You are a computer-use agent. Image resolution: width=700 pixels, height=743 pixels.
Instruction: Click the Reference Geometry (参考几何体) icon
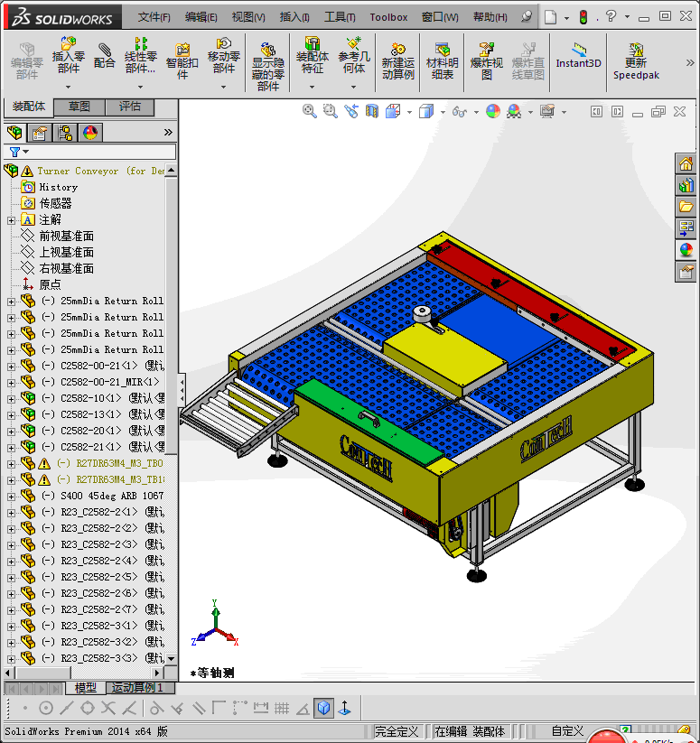tap(353, 55)
